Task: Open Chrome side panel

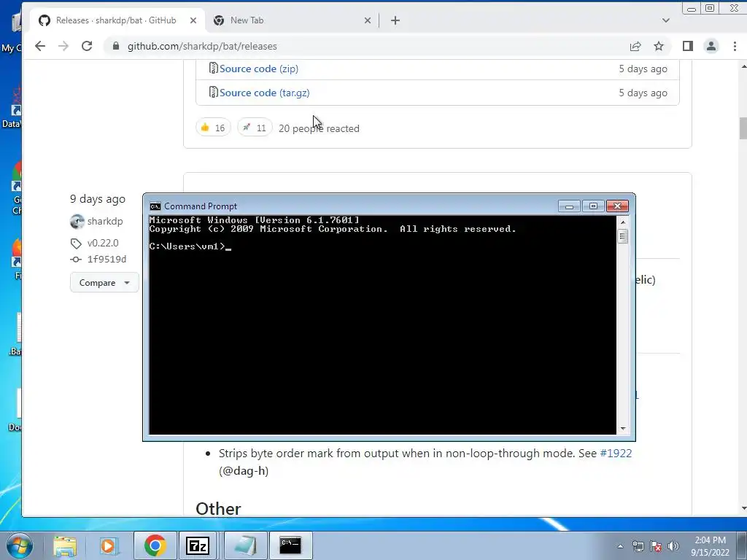Action: 687,46
